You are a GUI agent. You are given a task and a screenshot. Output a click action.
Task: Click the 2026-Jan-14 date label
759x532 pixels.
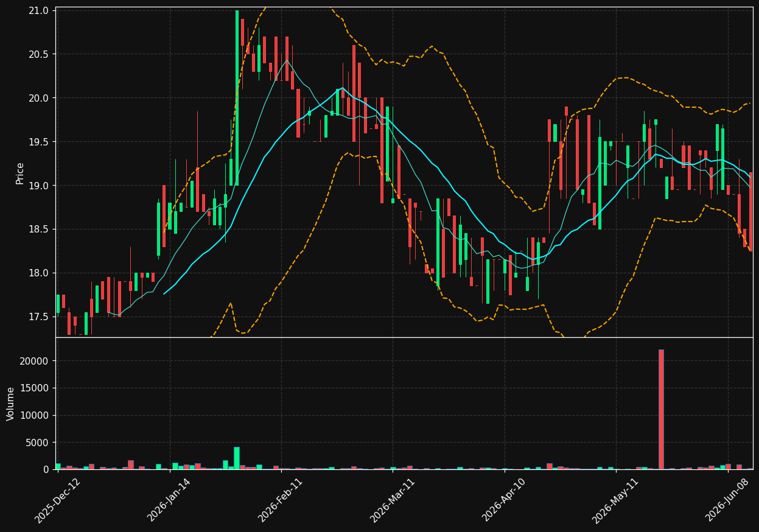[169, 500]
